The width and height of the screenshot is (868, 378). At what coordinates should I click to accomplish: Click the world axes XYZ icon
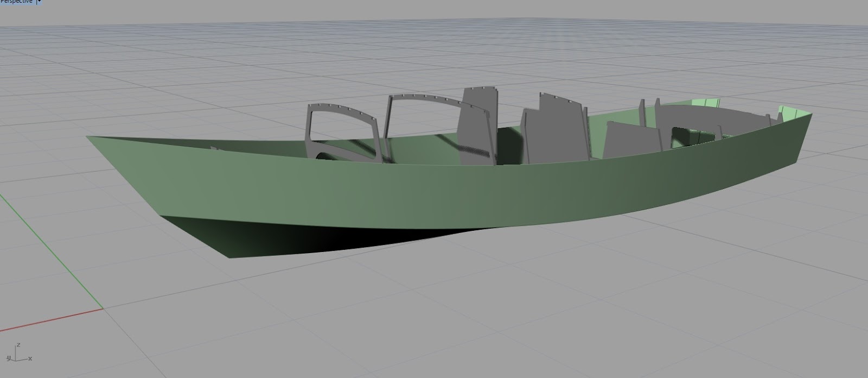point(18,352)
